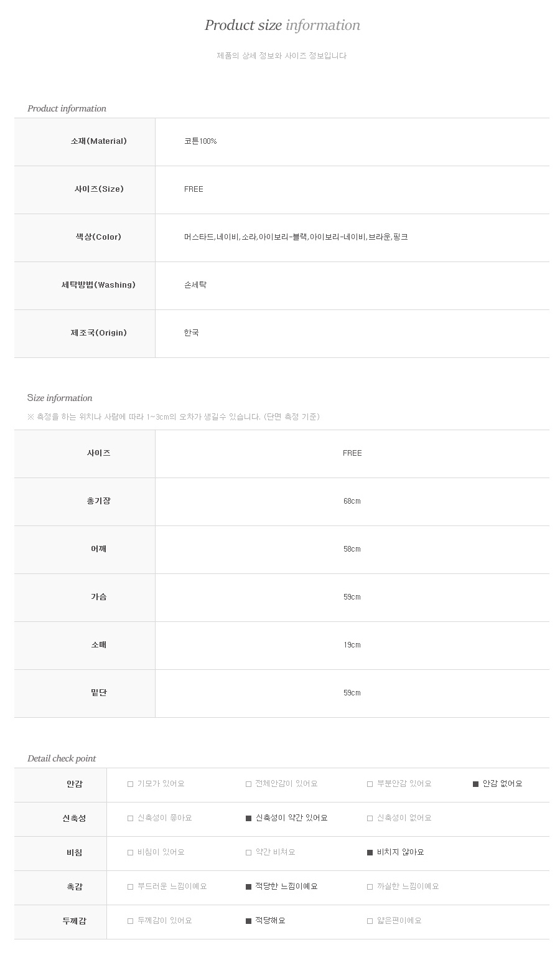Check the '비침이 있어요' box
This screenshot has width=560, height=965.
(131, 853)
